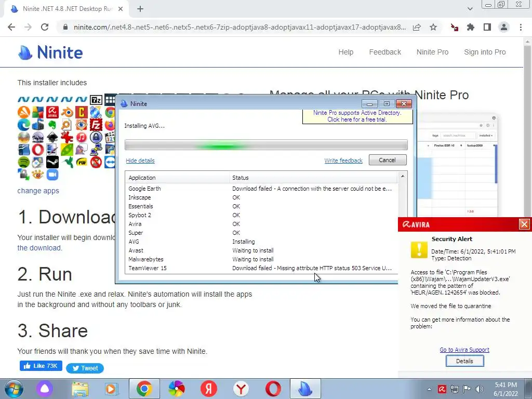Open Windows Explorer from the taskbar
532x399 pixels.
[x=80, y=389]
